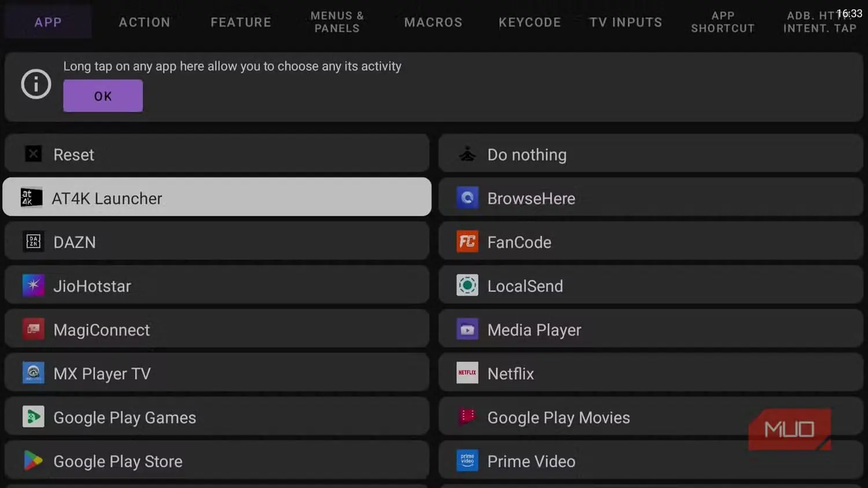The height and width of the screenshot is (488, 868).
Task: Select the Netflix label
Action: [x=510, y=374]
